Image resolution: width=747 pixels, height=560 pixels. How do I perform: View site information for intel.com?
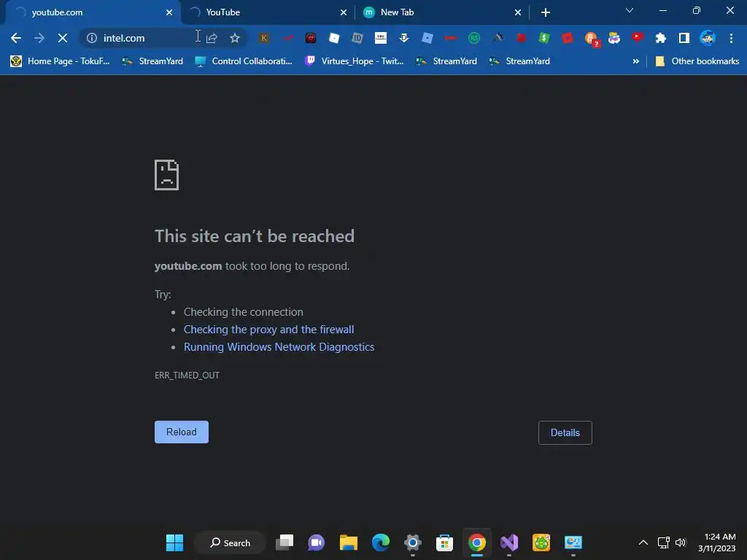point(92,38)
